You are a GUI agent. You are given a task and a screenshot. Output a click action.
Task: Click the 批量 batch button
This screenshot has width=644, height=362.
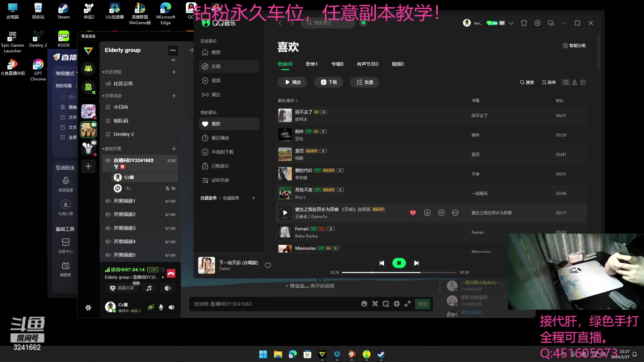click(x=365, y=82)
